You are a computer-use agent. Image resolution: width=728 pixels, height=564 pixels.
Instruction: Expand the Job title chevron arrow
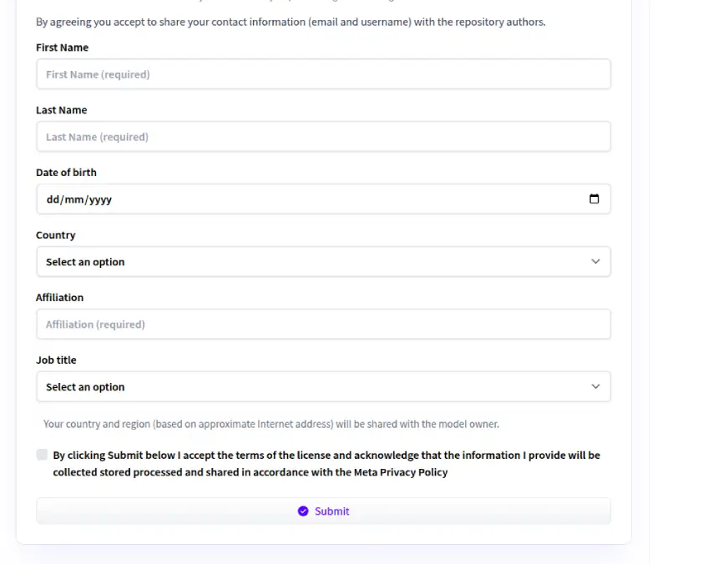[595, 387]
